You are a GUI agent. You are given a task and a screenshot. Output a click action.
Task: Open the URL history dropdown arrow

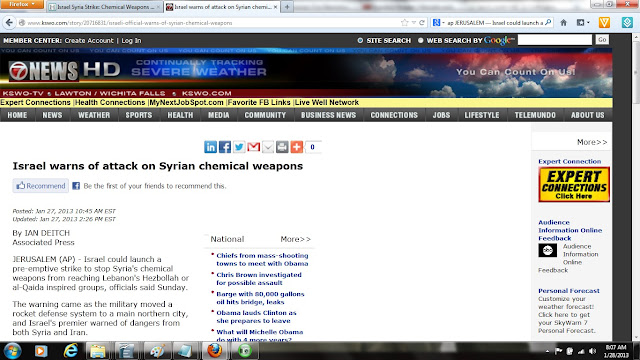413,23
